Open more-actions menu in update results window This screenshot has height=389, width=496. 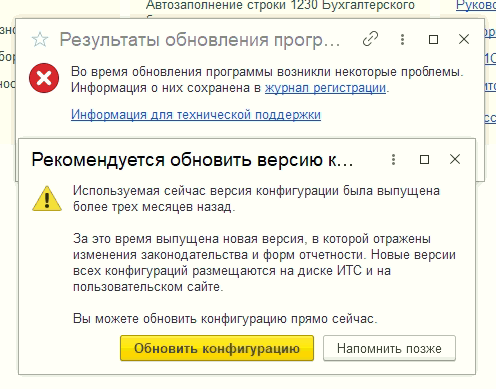click(x=402, y=39)
